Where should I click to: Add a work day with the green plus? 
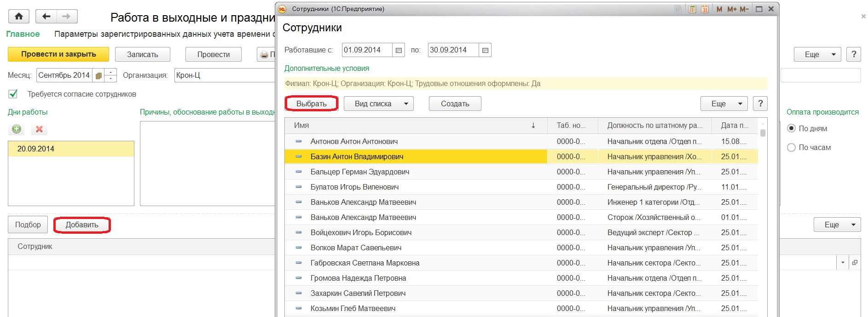point(17,129)
